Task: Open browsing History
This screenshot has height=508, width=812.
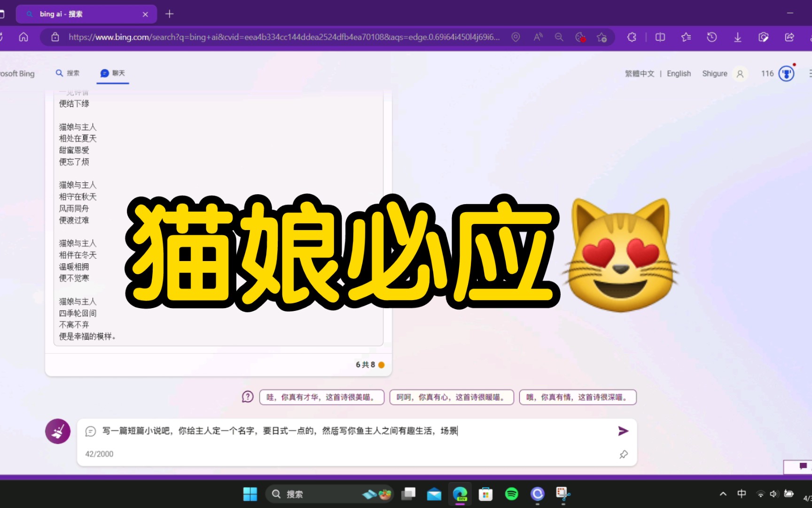Action: click(712, 37)
